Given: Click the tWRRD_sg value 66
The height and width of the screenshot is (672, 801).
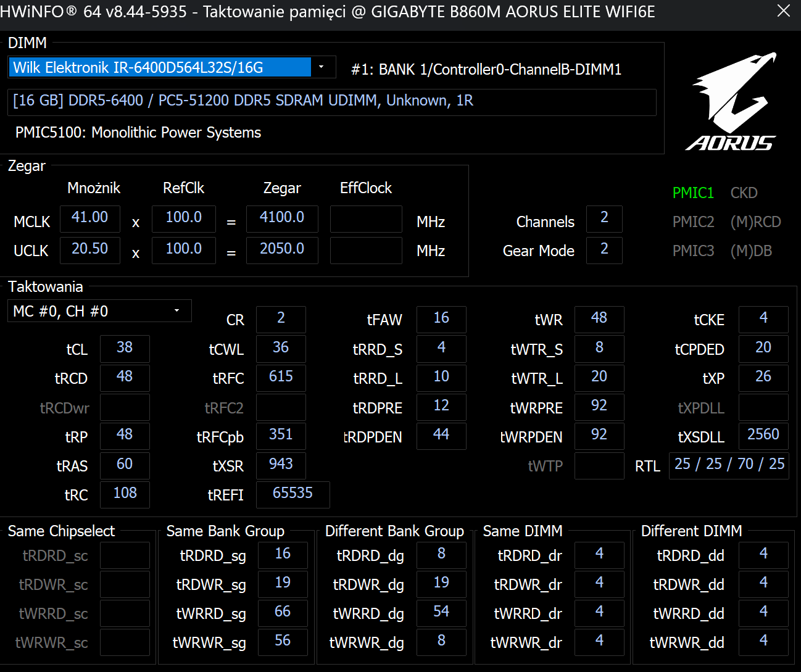Looking at the screenshot, I should (283, 612).
